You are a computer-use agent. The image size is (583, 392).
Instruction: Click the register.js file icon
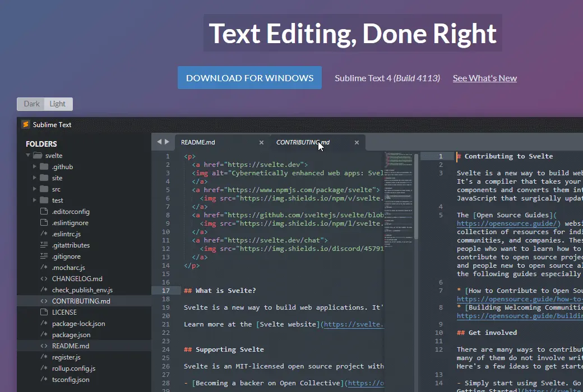[44, 357]
